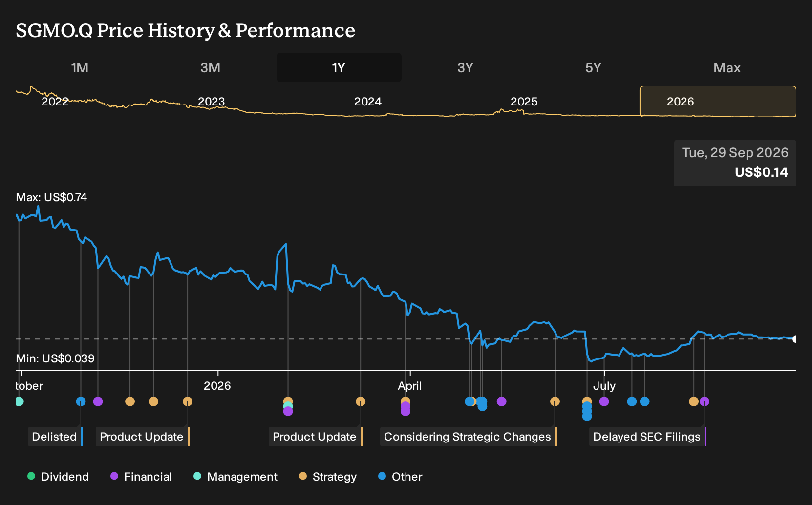
Task: Open the Product Update label before April
Action: click(x=316, y=437)
